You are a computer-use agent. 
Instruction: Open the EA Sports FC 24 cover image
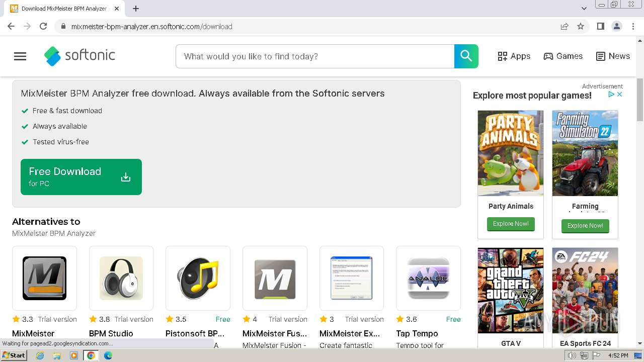[x=585, y=291]
